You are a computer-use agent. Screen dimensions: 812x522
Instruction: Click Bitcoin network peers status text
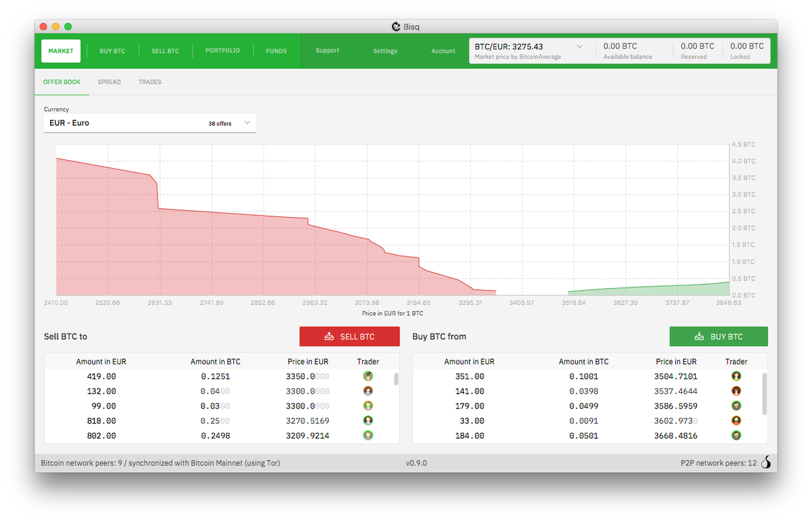click(x=160, y=463)
